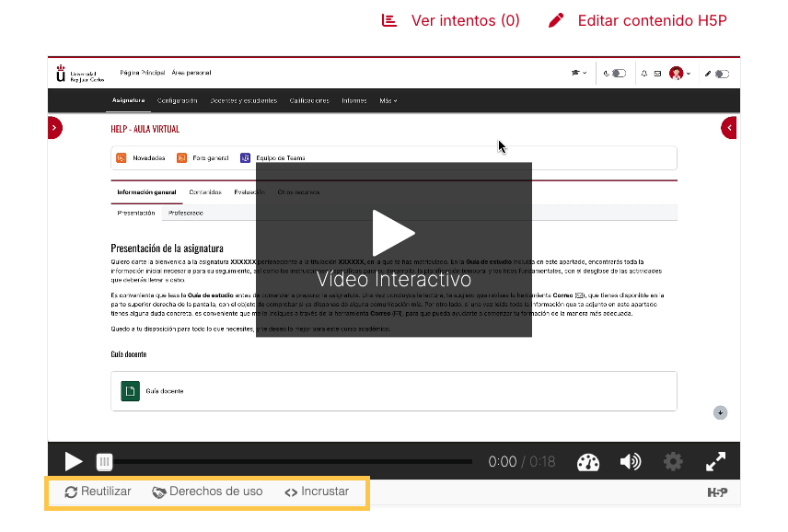Click the video progress slider handle
This screenshot has height=532, width=788.
coord(105,462)
